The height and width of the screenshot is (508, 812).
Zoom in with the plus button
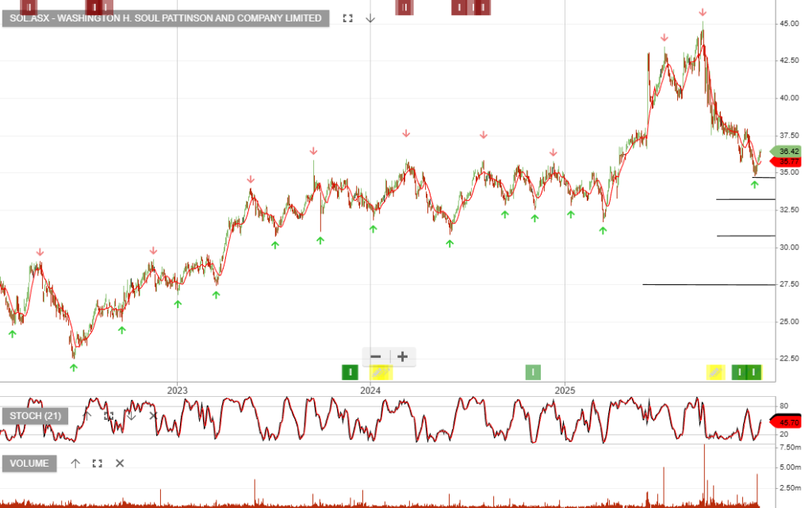pos(403,356)
